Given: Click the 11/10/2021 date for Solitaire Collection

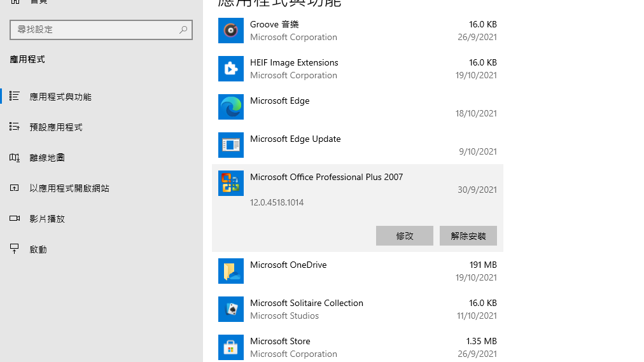Looking at the screenshot, I should (x=477, y=316).
